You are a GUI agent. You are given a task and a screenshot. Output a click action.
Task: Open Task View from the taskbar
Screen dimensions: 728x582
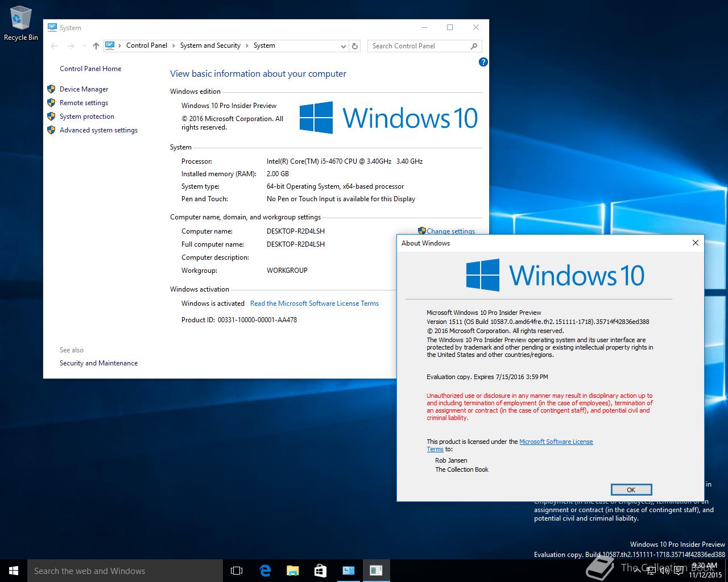click(237, 571)
